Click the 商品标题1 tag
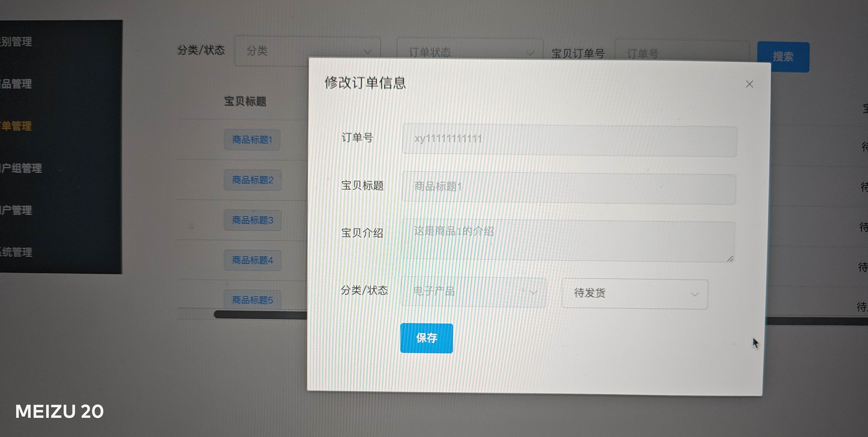This screenshot has width=868, height=437. pyautogui.click(x=252, y=140)
